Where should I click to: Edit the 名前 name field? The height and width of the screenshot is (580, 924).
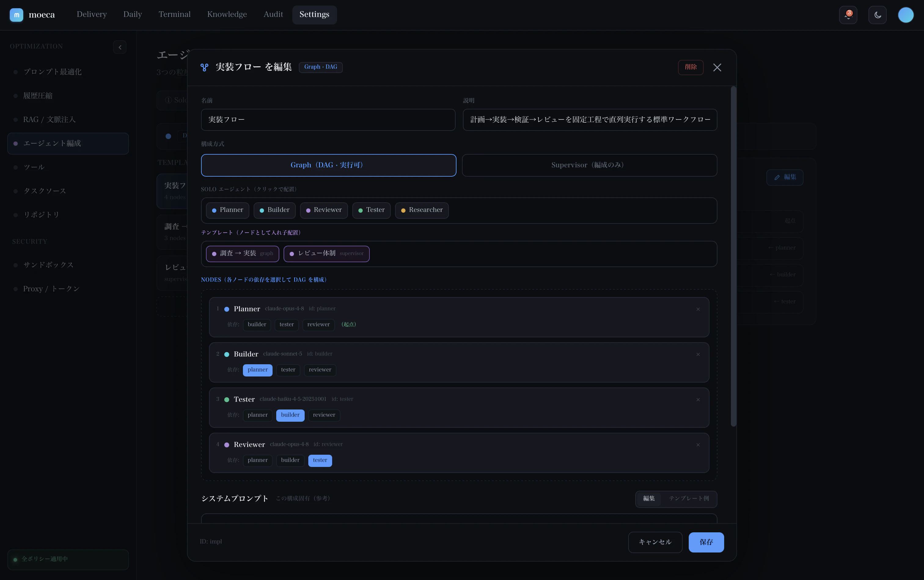click(x=328, y=120)
